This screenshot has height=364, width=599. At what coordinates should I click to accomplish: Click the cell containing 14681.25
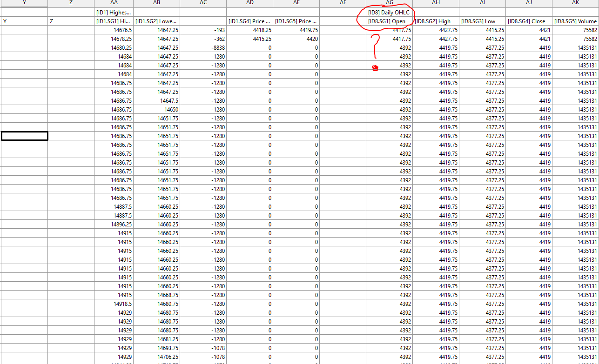[156, 339]
